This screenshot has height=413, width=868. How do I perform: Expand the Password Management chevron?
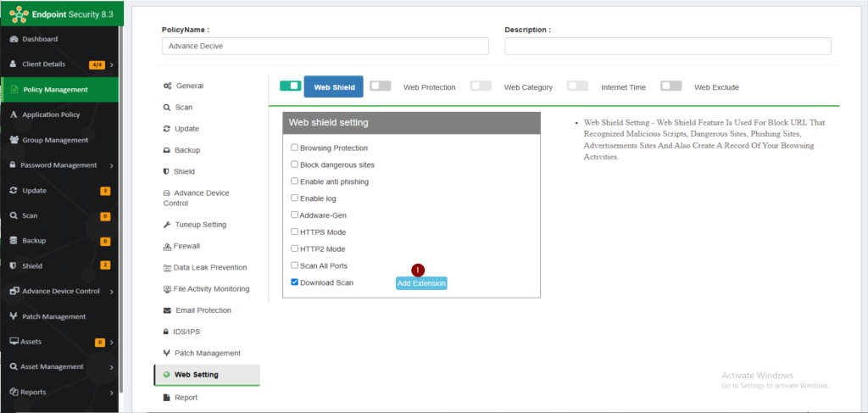112,165
